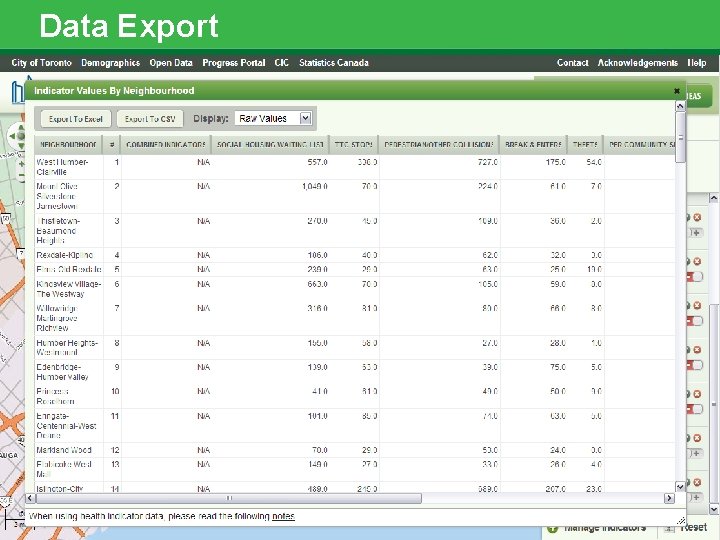Open the notes link about health indicator data
The height and width of the screenshot is (540, 720).
(x=283, y=516)
